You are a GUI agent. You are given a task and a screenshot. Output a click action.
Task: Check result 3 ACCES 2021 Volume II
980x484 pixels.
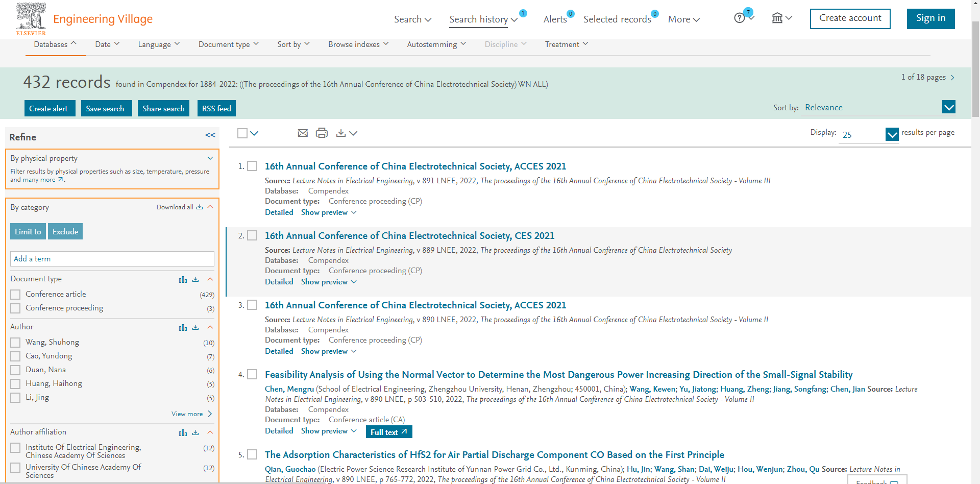(x=252, y=305)
